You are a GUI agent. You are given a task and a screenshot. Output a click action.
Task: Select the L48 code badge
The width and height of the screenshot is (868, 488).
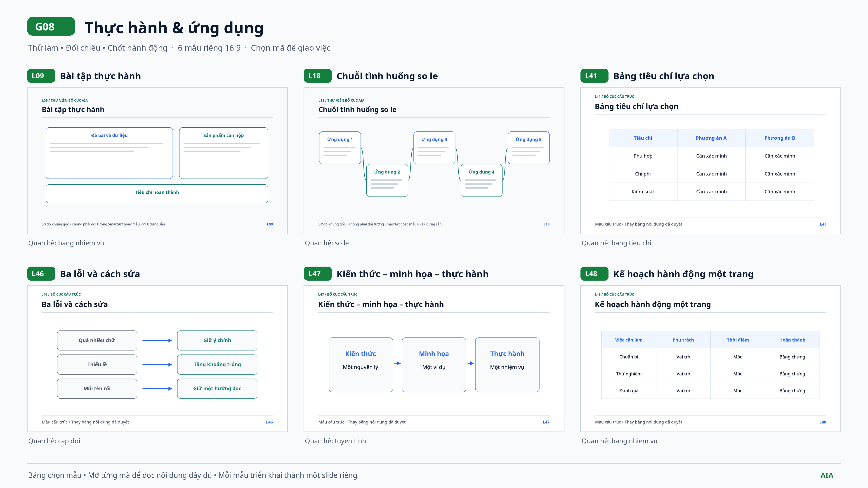pos(594,274)
